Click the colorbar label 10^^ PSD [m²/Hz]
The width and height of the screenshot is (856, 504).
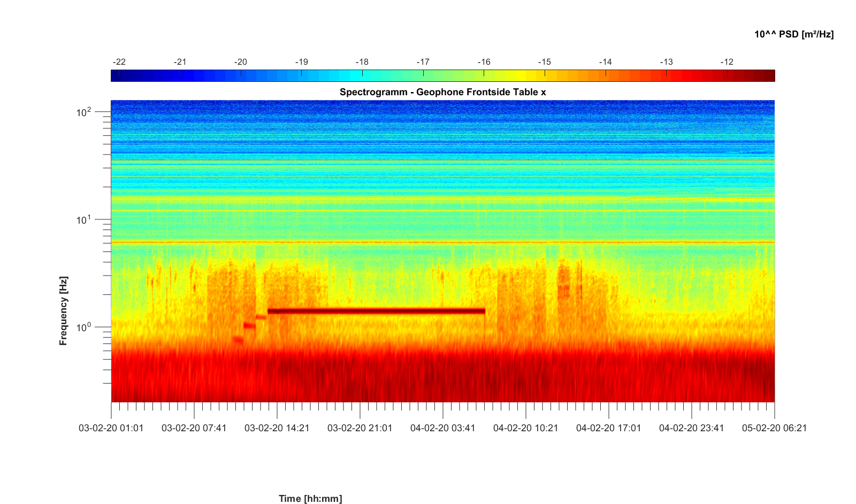(794, 34)
